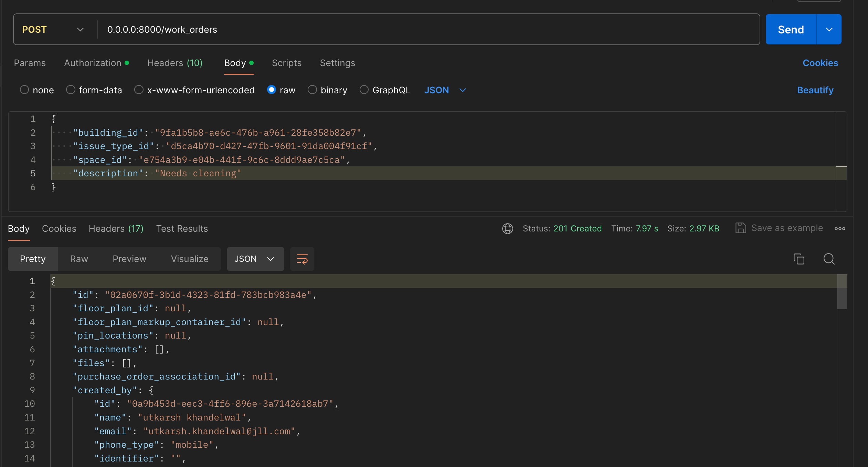Image resolution: width=868 pixels, height=467 pixels.
Task: Select the form-data body type radio
Action: (x=71, y=90)
